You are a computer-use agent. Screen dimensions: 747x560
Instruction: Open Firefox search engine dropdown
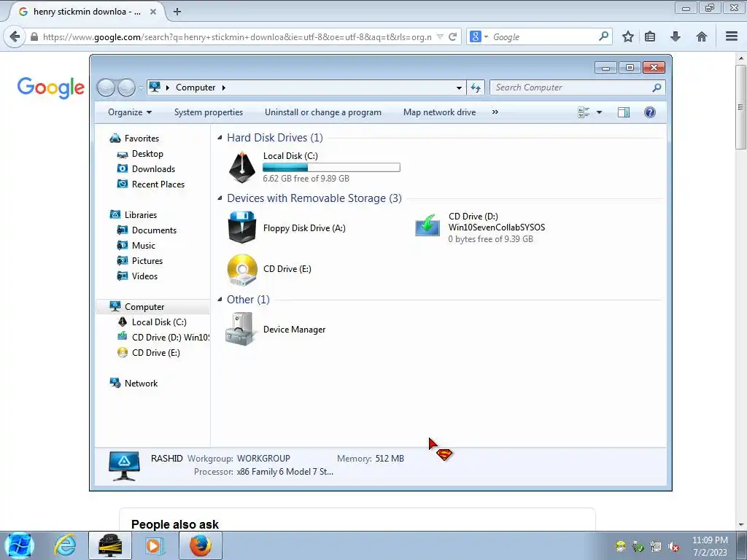pos(479,36)
